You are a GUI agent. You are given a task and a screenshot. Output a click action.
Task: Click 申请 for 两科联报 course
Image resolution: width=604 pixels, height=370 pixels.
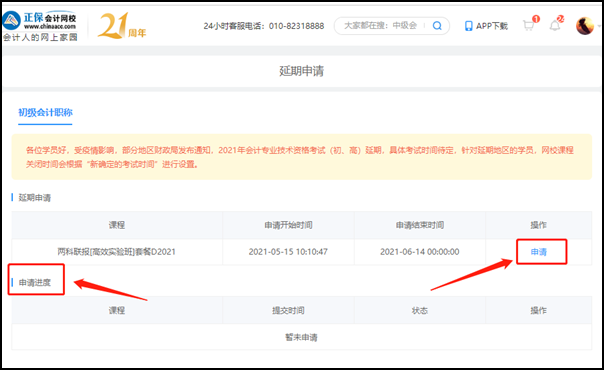coord(539,252)
